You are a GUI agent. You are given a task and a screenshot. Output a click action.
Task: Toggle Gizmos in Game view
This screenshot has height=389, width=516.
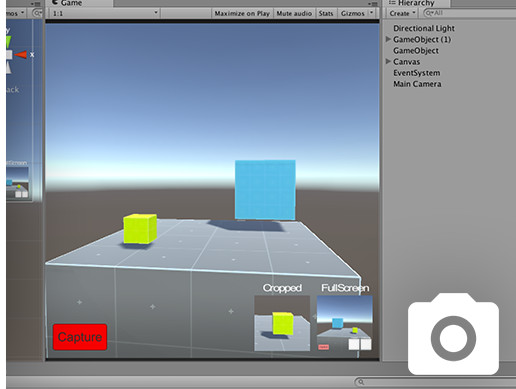coord(353,13)
